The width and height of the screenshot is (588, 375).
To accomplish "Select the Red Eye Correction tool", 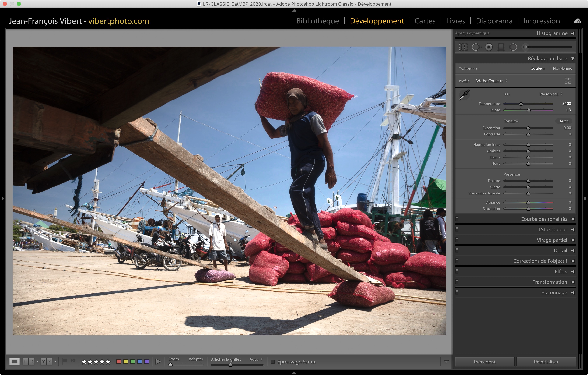I will [x=489, y=47].
